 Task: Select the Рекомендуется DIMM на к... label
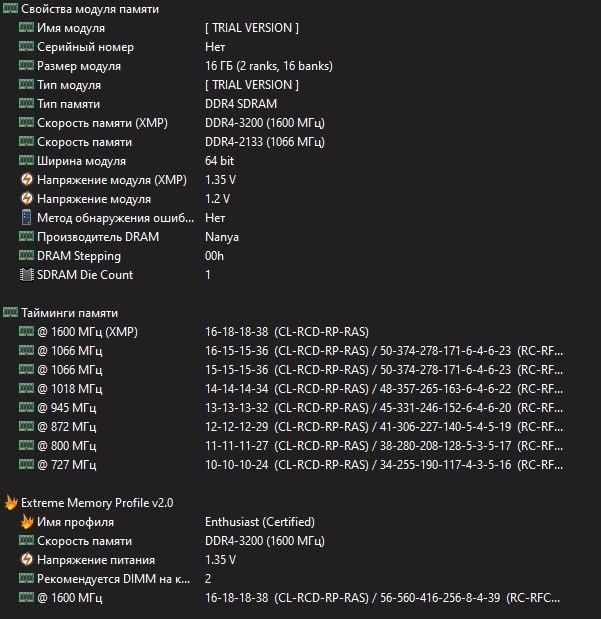click(114, 579)
